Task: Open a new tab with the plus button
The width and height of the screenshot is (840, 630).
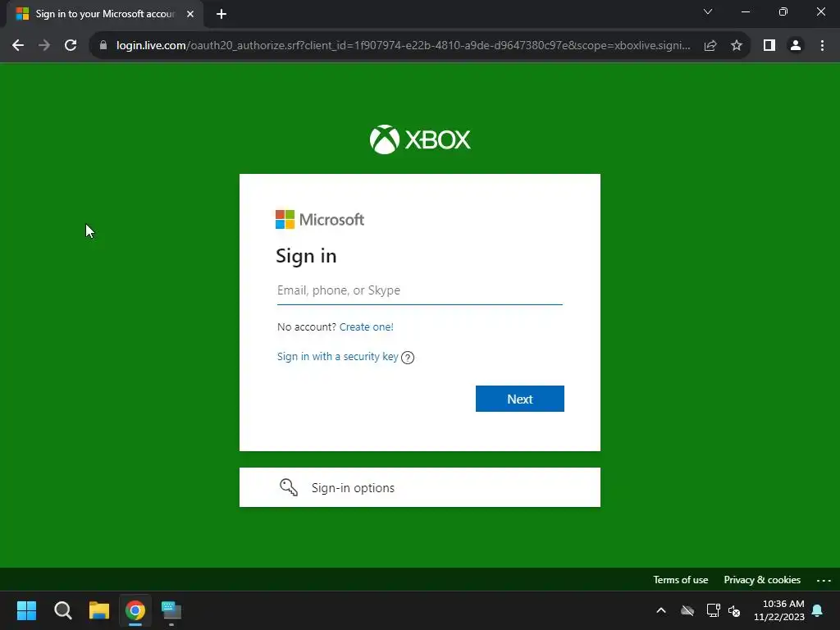Action: [x=221, y=14]
